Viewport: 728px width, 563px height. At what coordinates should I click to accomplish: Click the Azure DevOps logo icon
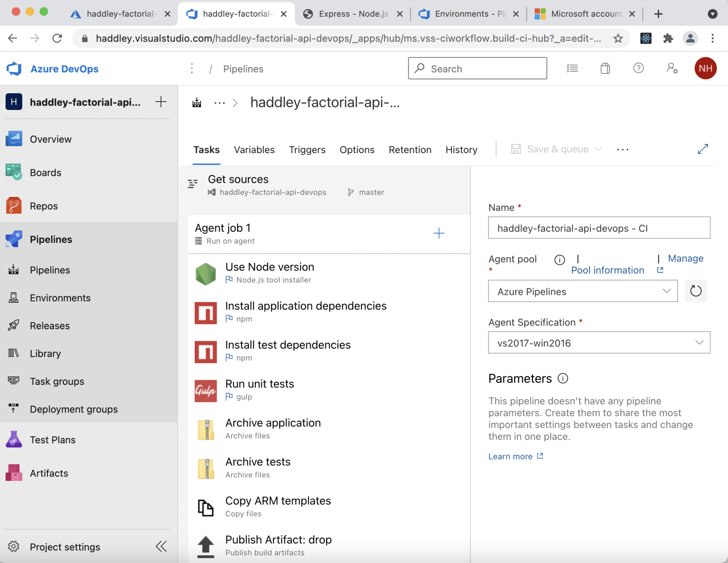14,69
